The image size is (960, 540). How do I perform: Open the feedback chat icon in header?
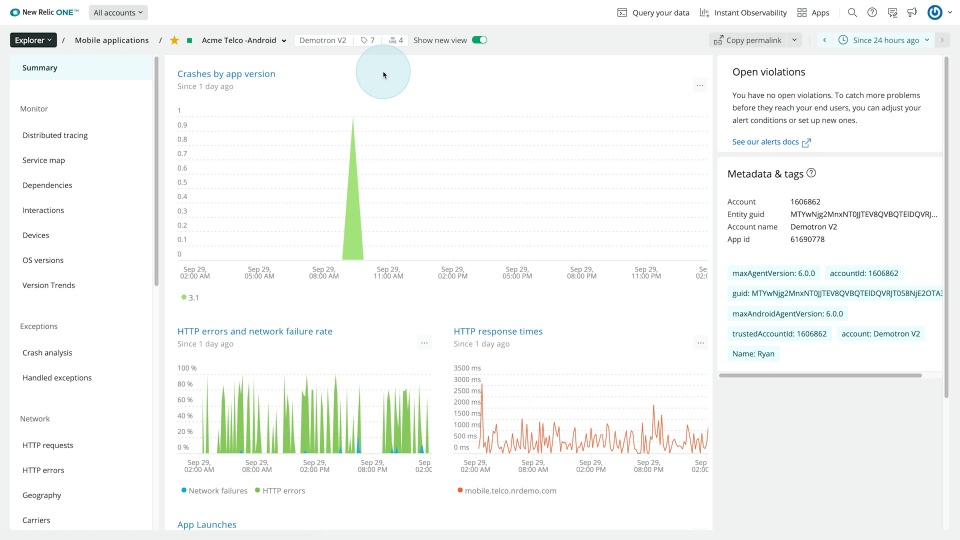pos(892,12)
